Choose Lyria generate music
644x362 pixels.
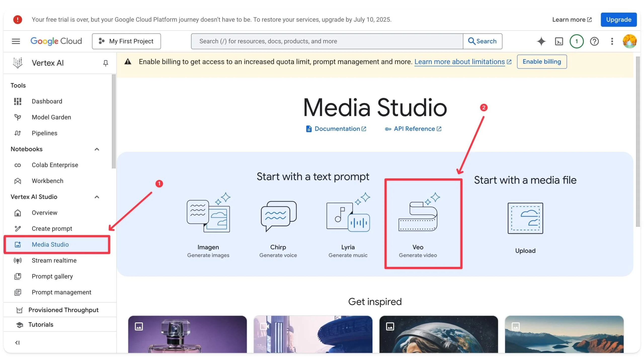(348, 225)
